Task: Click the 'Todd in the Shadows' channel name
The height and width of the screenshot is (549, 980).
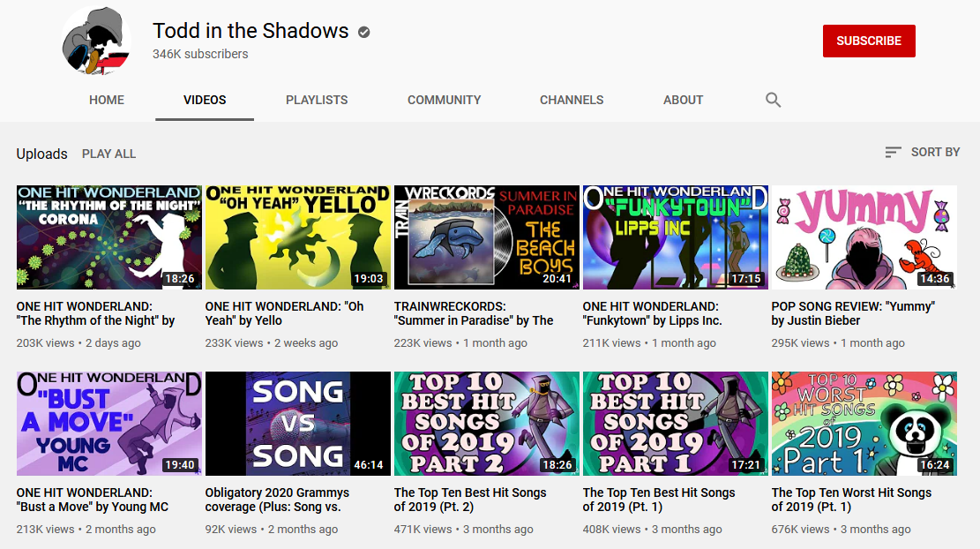Action: click(x=251, y=31)
